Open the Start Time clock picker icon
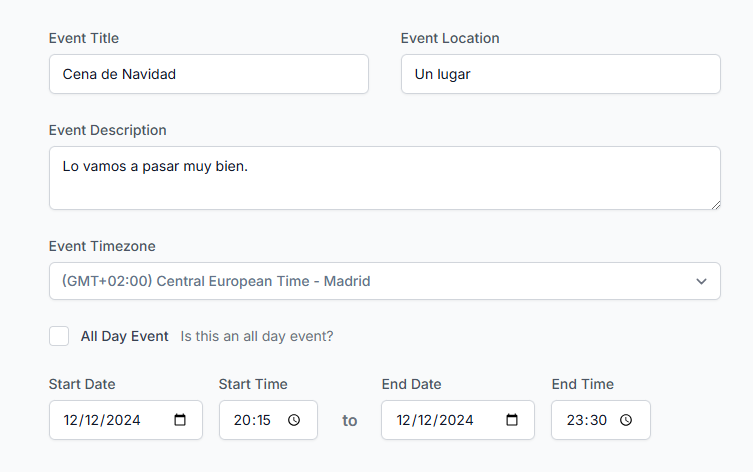 click(x=294, y=421)
